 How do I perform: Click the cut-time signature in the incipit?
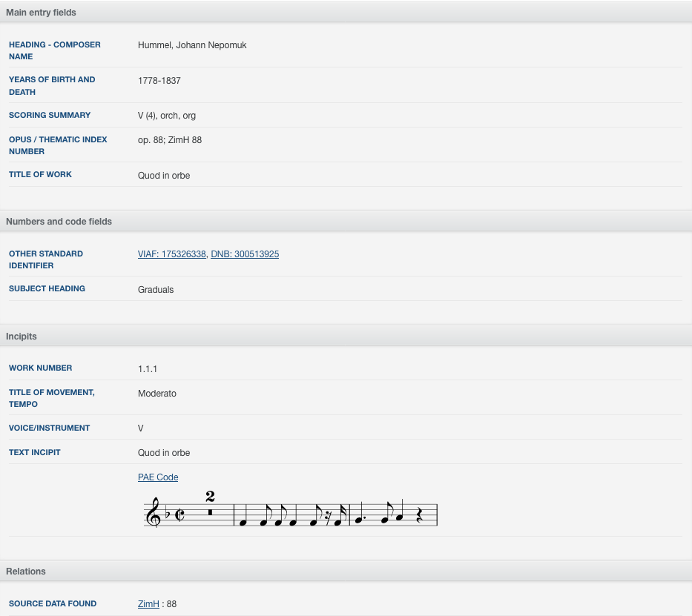click(179, 514)
